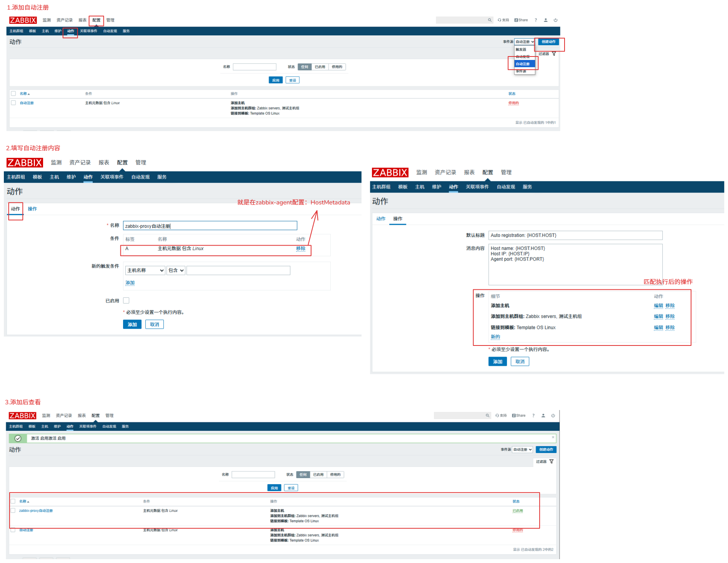
Task: Click 创建动作 button in step 3 screenshot
Action: 546,450
